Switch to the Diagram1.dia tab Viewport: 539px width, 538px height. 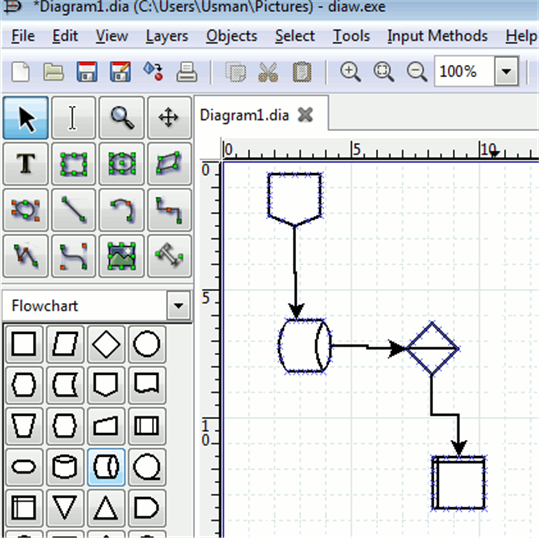(x=244, y=115)
